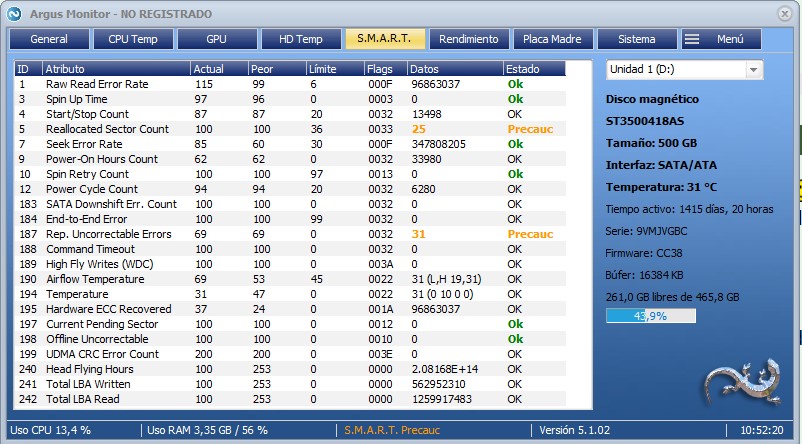802x444 pixels.
Task: Click Uso CPU 13,4 % in status bar
Action: pos(50,430)
